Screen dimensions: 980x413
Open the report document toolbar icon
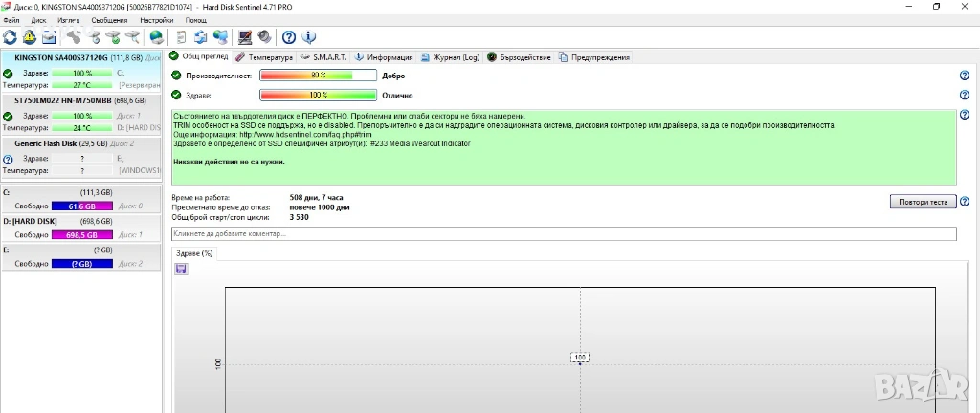[181, 37]
